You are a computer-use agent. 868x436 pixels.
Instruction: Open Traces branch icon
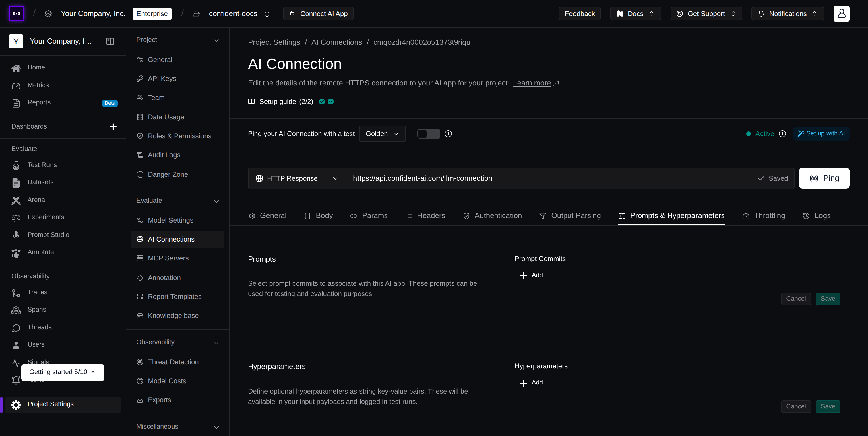16,293
